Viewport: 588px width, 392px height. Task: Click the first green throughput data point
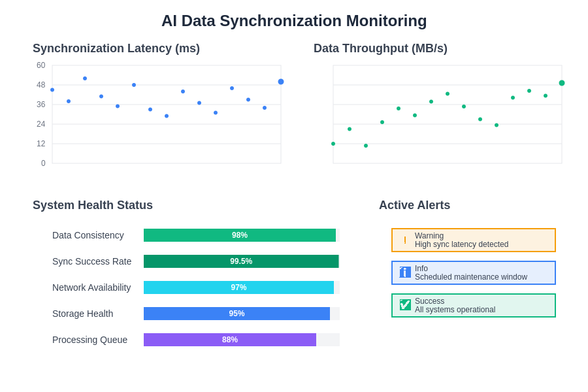coord(333,144)
